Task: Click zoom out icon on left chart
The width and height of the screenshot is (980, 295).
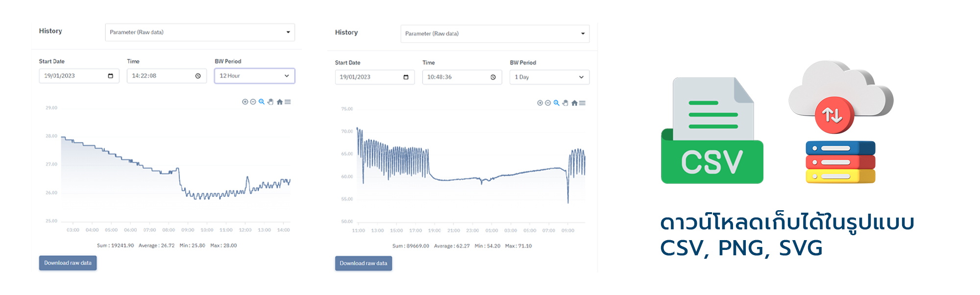Action: click(x=253, y=102)
